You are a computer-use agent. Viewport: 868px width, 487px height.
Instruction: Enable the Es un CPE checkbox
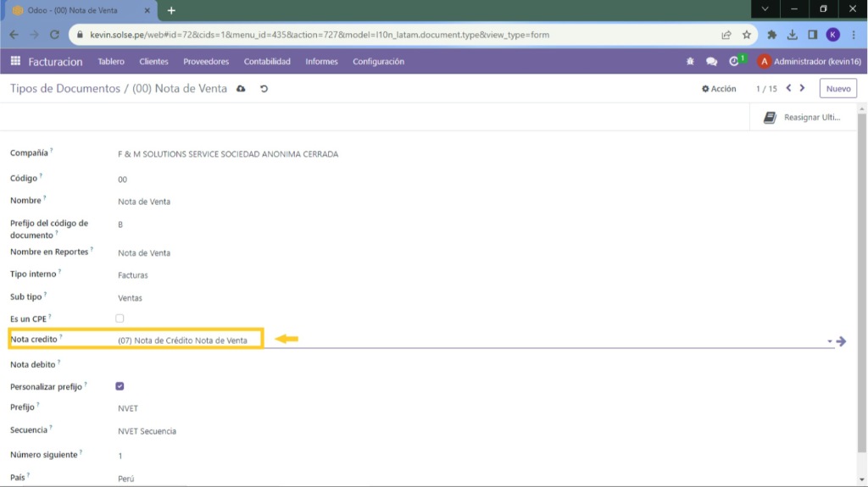click(x=120, y=318)
